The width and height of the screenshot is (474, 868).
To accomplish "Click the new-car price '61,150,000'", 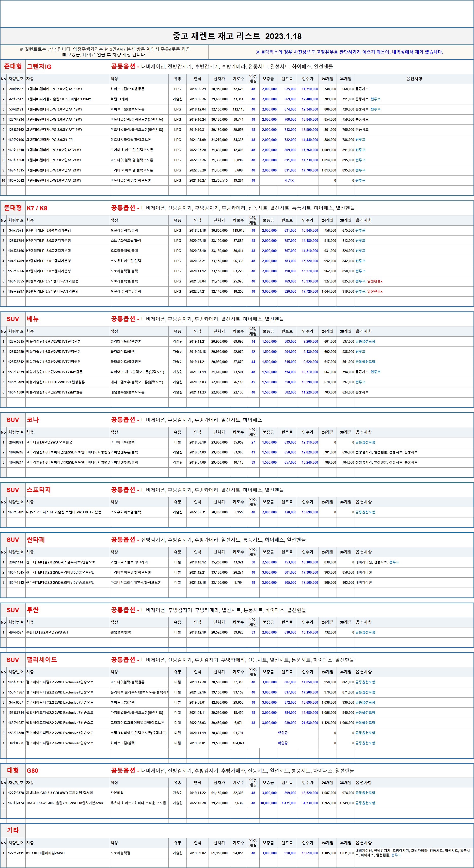I will tap(219, 793).
